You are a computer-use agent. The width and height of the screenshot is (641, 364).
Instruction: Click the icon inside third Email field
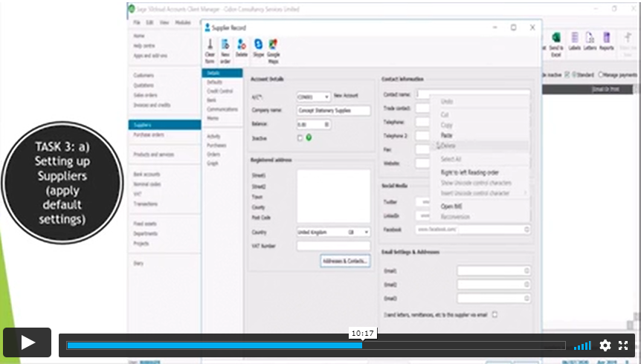tap(526, 299)
